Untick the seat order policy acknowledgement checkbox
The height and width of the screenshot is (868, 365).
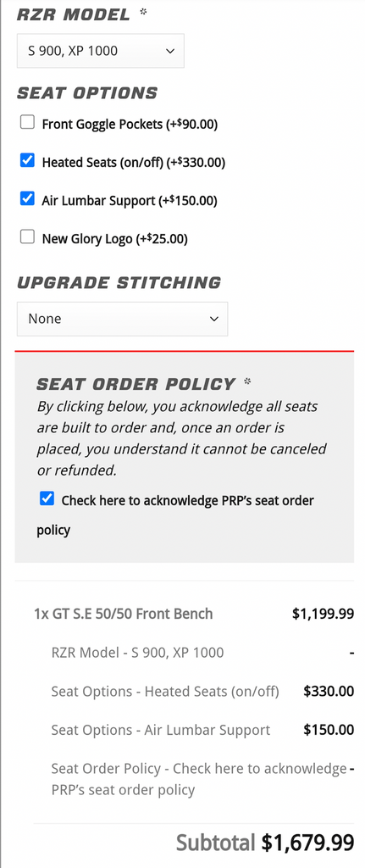click(x=47, y=498)
